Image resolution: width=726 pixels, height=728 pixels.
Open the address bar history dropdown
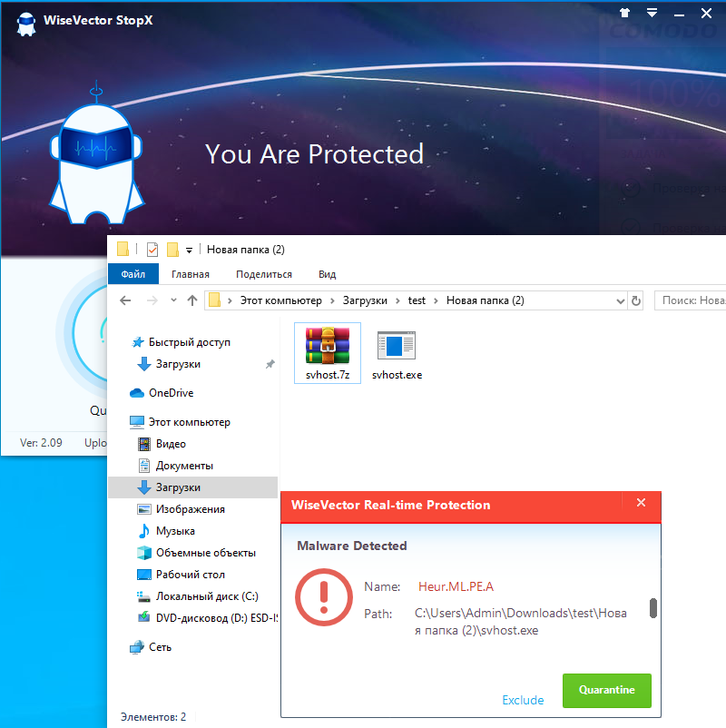[620, 300]
